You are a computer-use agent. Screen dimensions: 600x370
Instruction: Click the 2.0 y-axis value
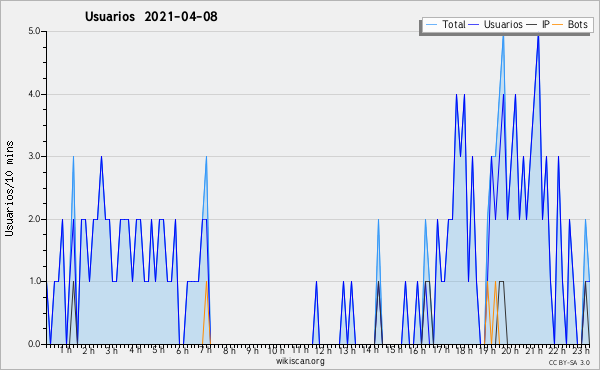click(34, 219)
